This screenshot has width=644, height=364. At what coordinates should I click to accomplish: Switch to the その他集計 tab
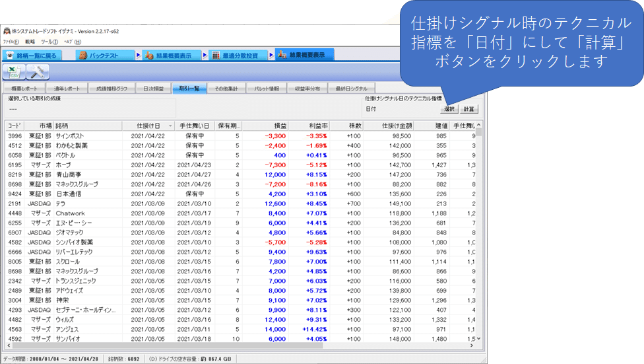(226, 89)
